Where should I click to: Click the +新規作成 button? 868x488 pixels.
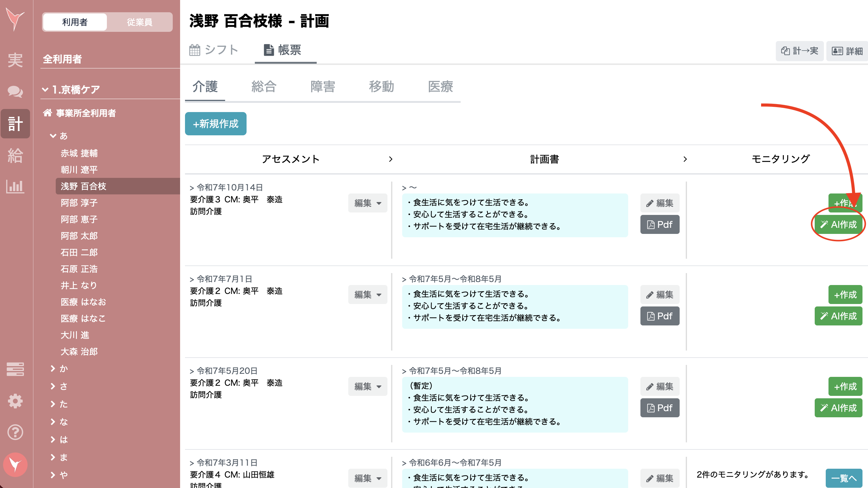[215, 124]
